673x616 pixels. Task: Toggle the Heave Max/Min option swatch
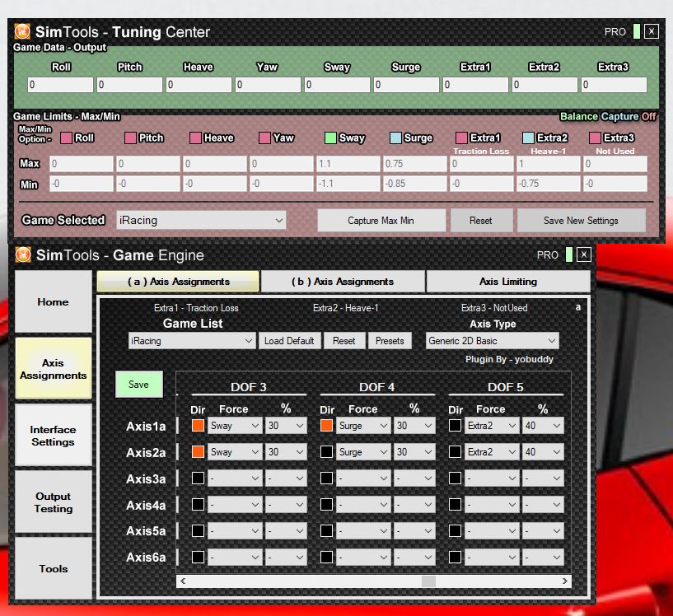click(196, 138)
